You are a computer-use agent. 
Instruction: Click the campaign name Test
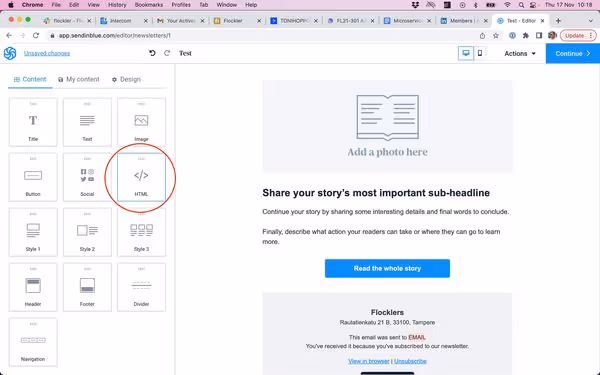click(185, 53)
